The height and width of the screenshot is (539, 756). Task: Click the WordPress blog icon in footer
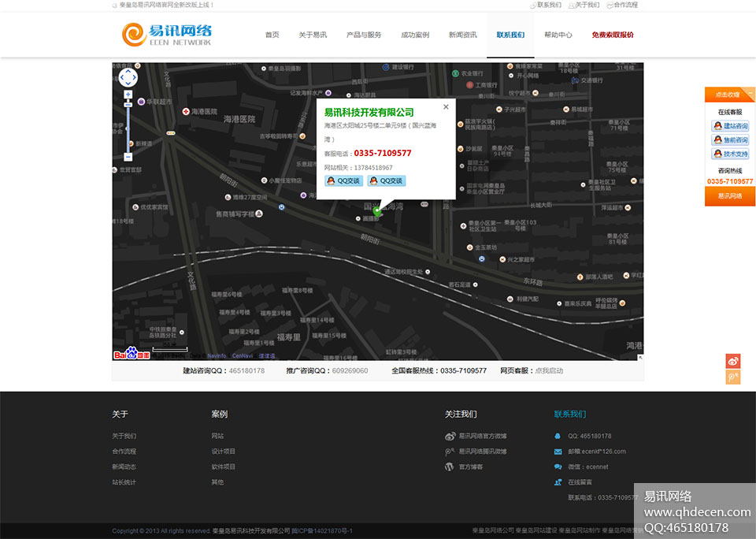tap(450, 467)
